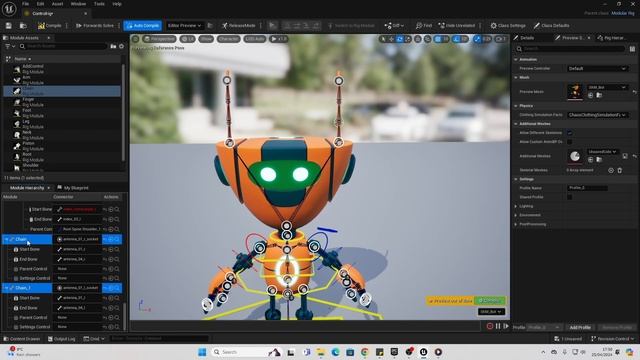Open Class Defaults
This screenshot has height=360, width=640.
[551, 26]
